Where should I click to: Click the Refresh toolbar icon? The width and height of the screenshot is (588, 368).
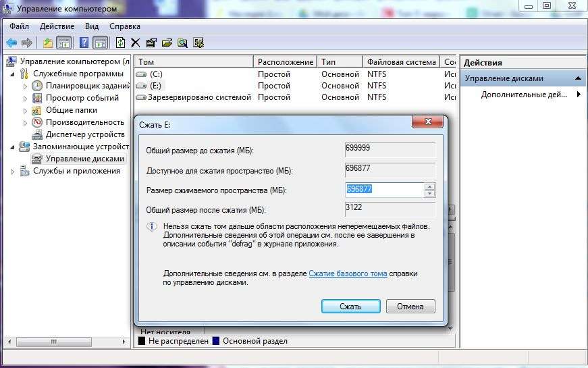pos(120,43)
